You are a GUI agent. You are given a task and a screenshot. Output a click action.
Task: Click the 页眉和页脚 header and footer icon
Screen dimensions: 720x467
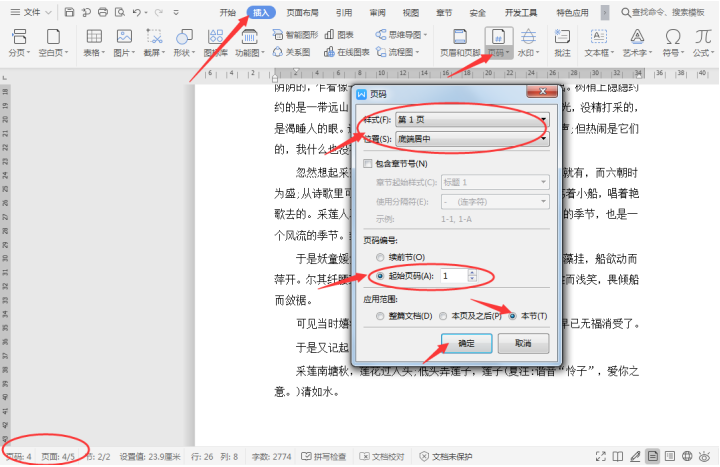pos(460,37)
